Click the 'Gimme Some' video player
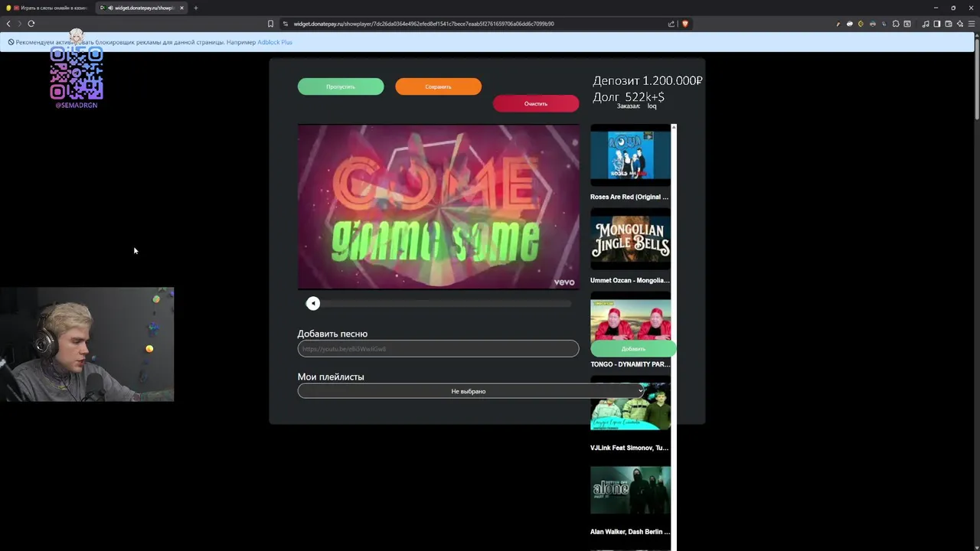This screenshot has height=551, width=980. (x=438, y=207)
